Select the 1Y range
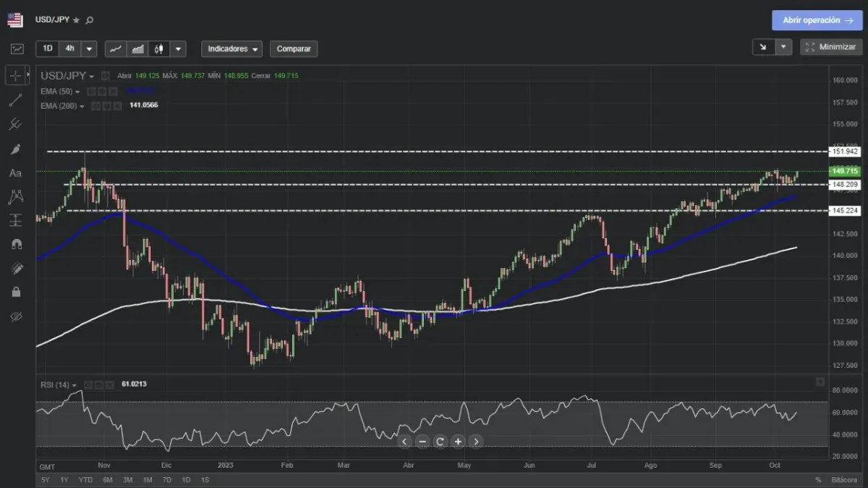 pyautogui.click(x=64, y=480)
